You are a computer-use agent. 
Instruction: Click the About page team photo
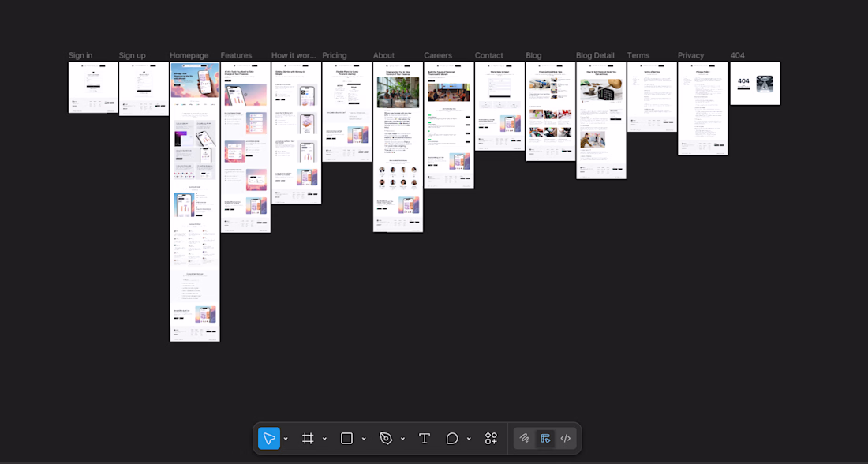click(398, 92)
